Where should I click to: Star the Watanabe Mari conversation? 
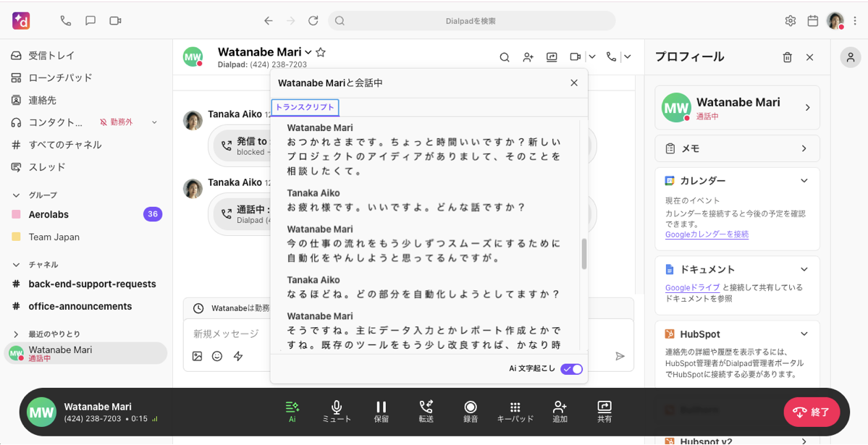pyautogui.click(x=321, y=53)
